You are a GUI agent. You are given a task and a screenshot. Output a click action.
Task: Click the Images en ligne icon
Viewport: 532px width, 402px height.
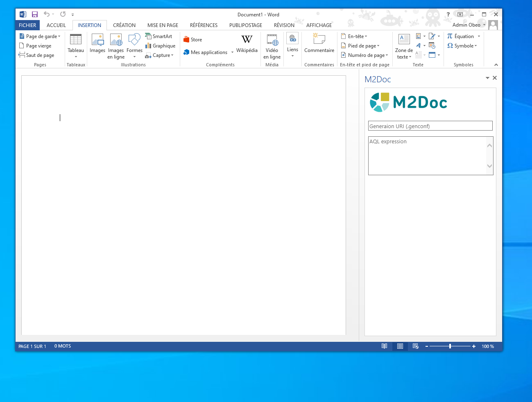tap(116, 40)
